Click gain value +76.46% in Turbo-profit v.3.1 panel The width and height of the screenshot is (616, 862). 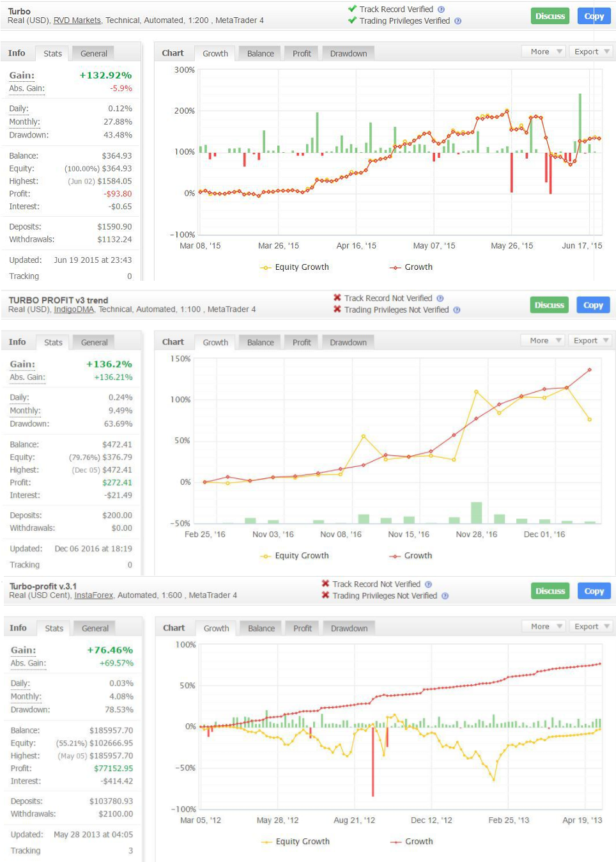(110, 650)
